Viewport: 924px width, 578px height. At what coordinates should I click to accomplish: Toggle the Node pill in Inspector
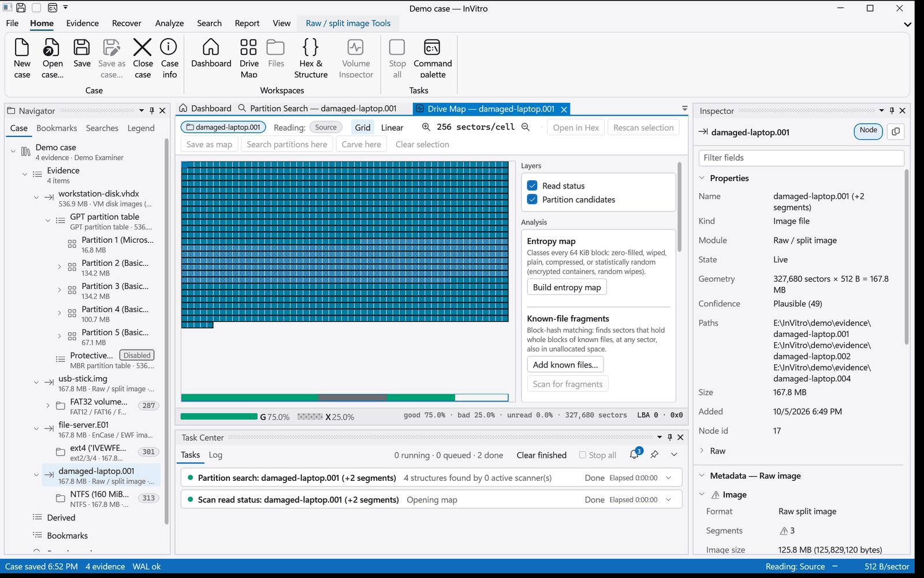(x=868, y=132)
